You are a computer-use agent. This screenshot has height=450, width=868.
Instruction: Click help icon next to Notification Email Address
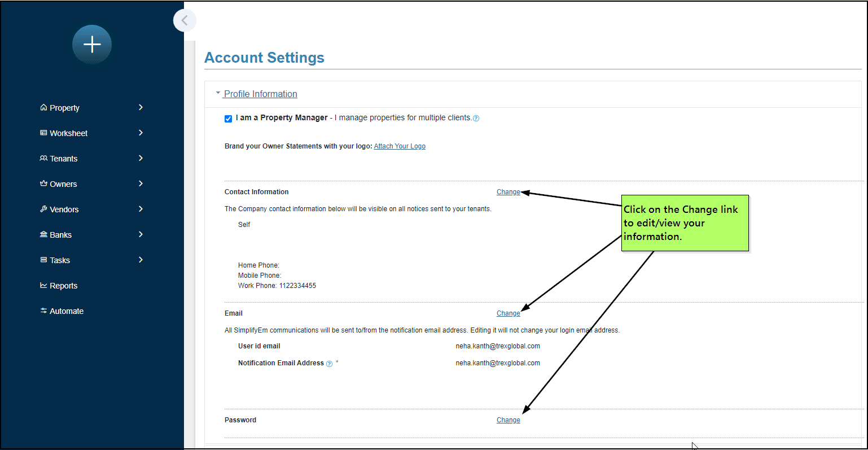(329, 364)
